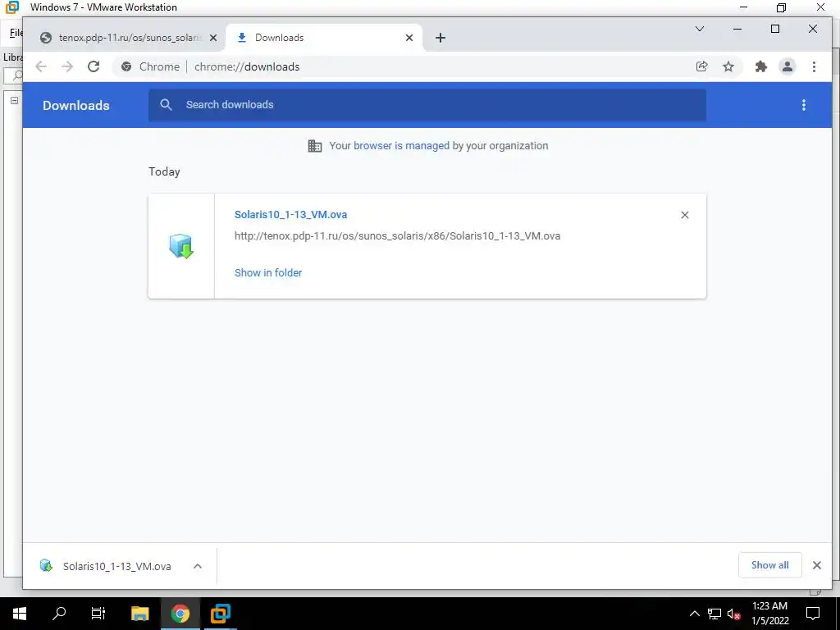Click the VMware Workstation taskbar icon
The width and height of the screenshot is (840, 630).
point(220,614)
